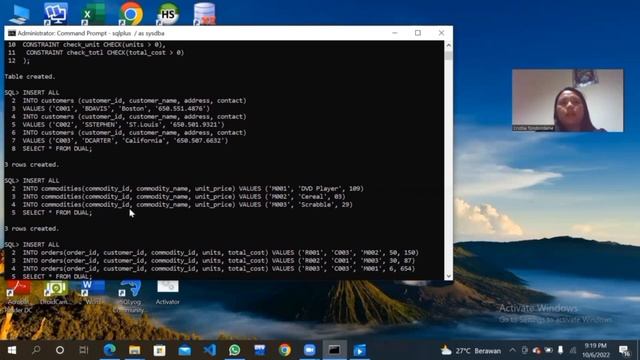Click the 'Table created.' output line
Image resolution: width=640 pixels, height=360 pixels.
[x=30, y=77]
